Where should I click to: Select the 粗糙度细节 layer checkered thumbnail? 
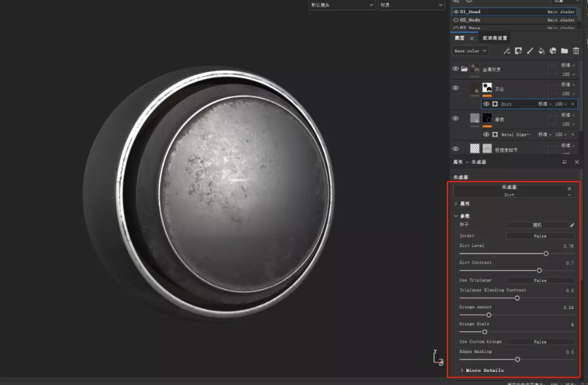point(475,148)
